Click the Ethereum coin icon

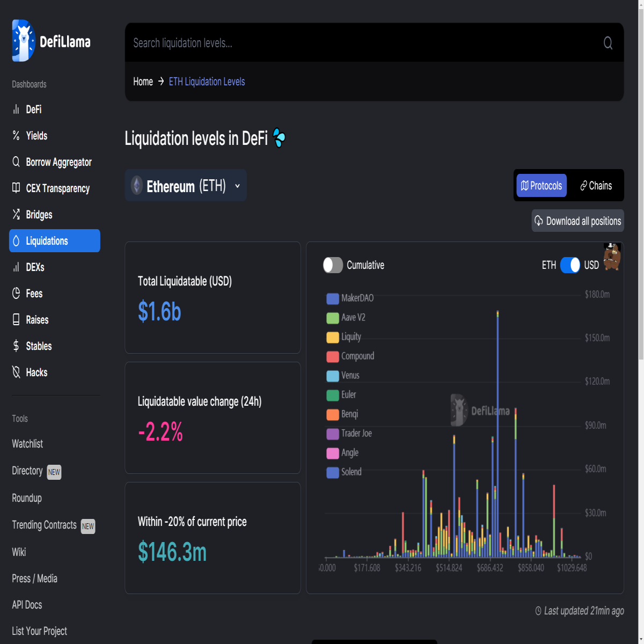pyautogui.click(x=137, y=186)
